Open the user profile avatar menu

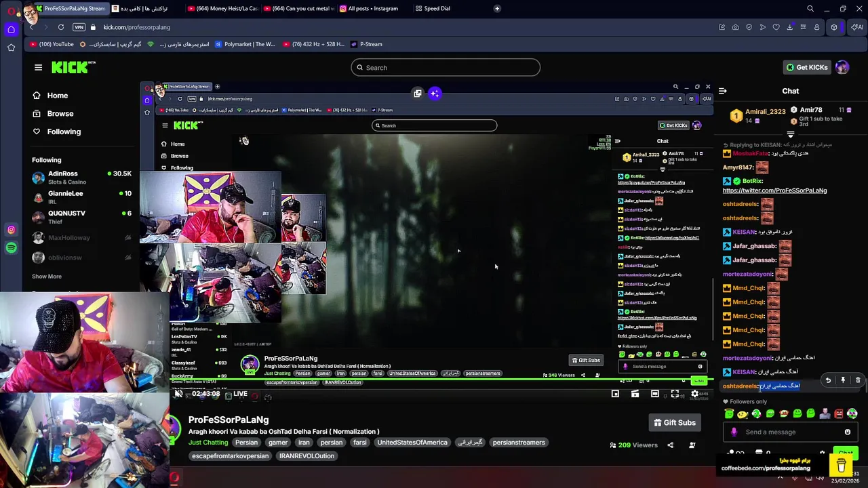(842, 67)
